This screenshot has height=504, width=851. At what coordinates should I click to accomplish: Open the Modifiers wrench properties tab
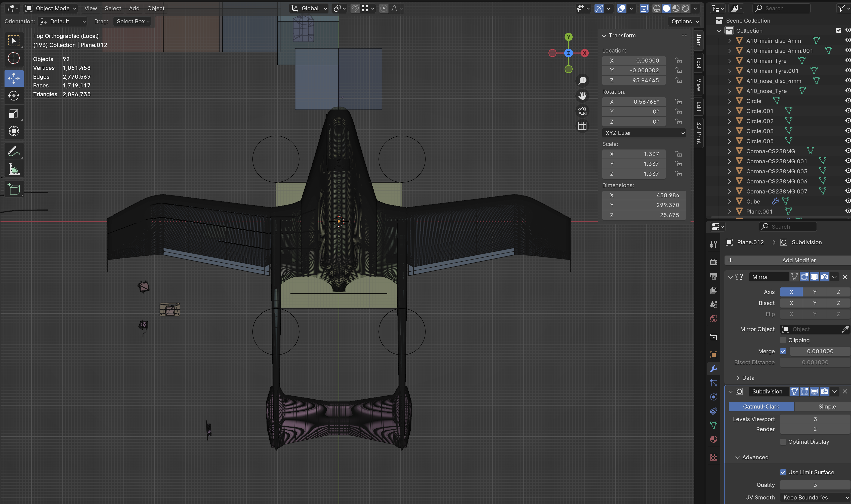(x=713, y=369)
